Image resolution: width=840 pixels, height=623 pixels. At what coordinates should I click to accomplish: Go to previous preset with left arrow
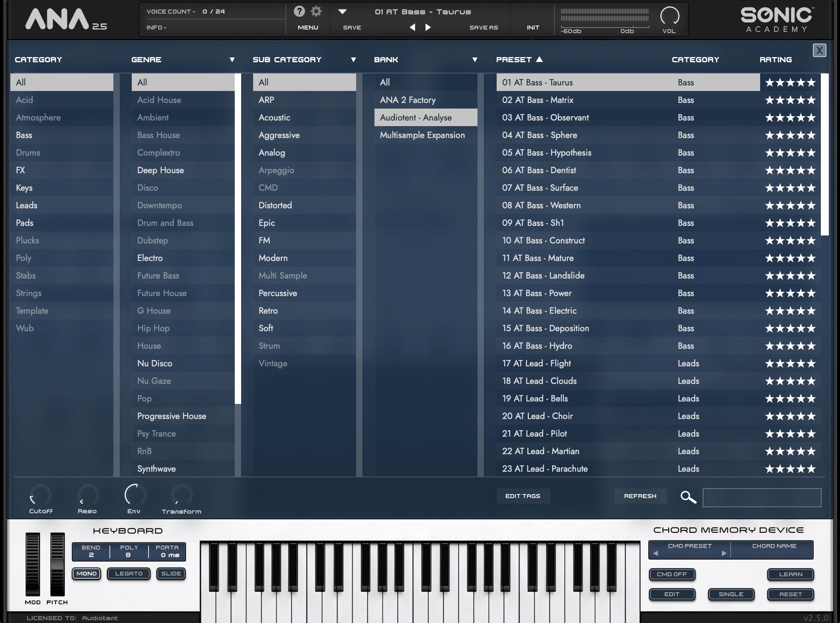coord(412,27)
